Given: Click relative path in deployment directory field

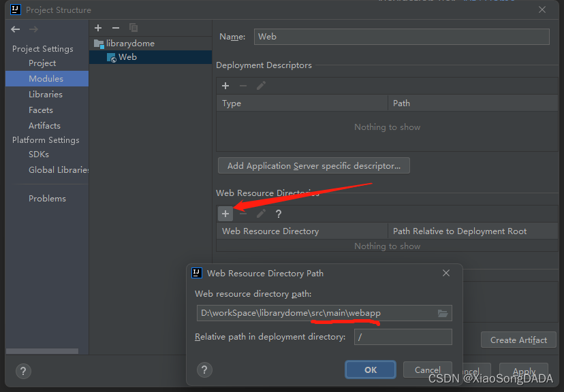Looking at the screenshot, I should coord(403,337).
